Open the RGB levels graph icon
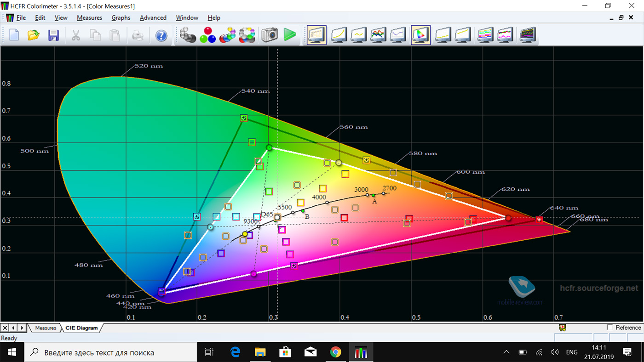The image size is (644, 362). (x=378, y=35)
